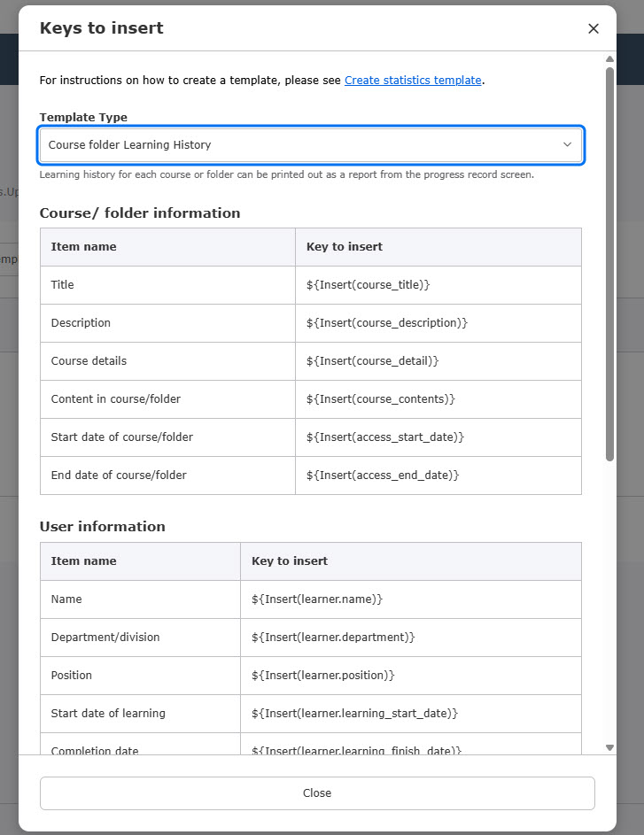The image size is (644, 835).
Task: Click the vertical scrollbar thumb
Action: (609, 266)
